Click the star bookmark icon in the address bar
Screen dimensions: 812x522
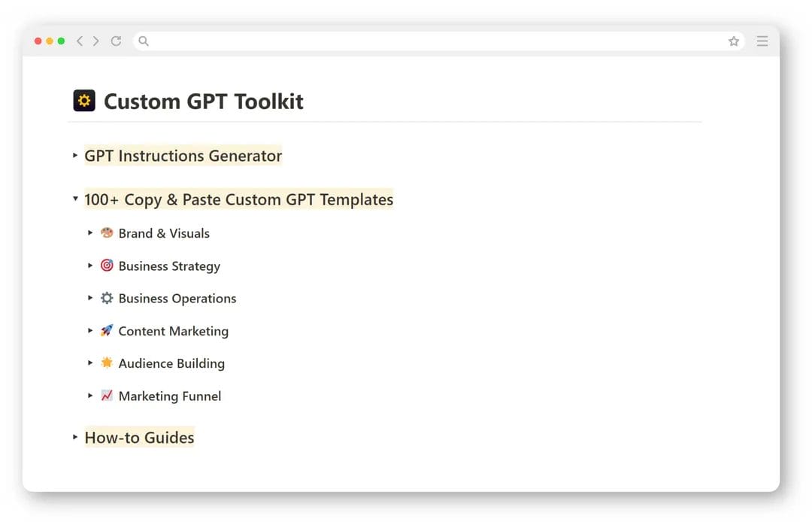tap(733, 41)
